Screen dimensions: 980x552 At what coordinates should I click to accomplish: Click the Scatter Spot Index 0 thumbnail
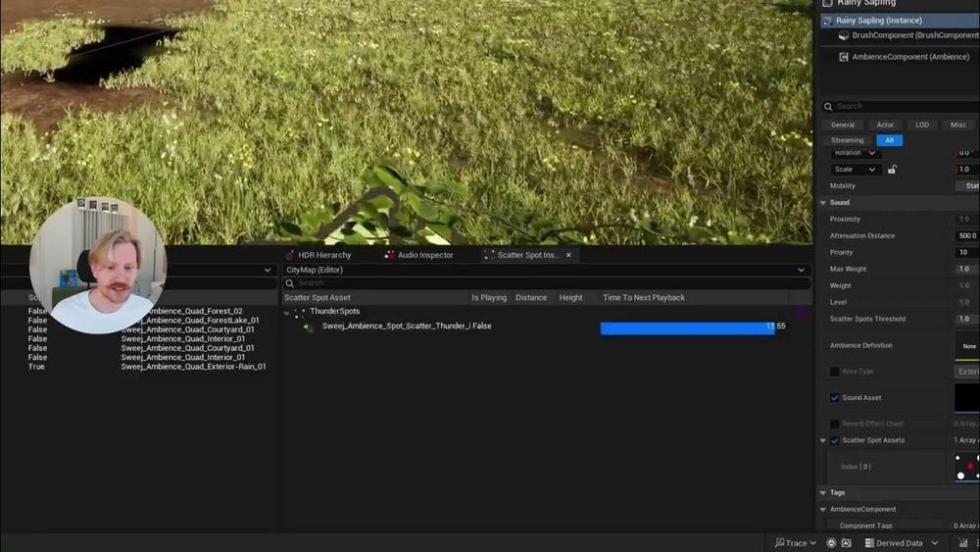tap(967, 467)
